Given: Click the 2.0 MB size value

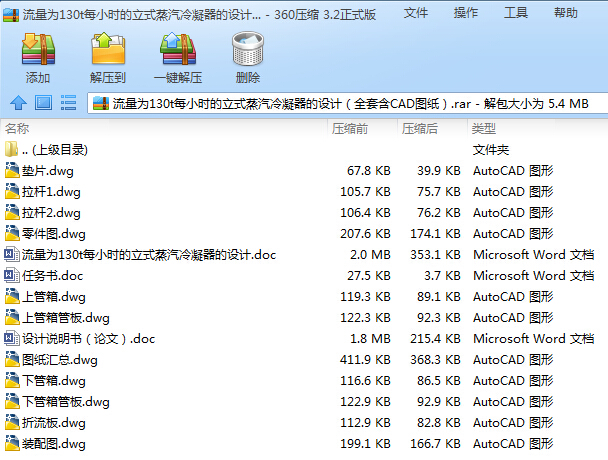Looking at the screenshot, I should pyautogui.click(x=370, y=254).
